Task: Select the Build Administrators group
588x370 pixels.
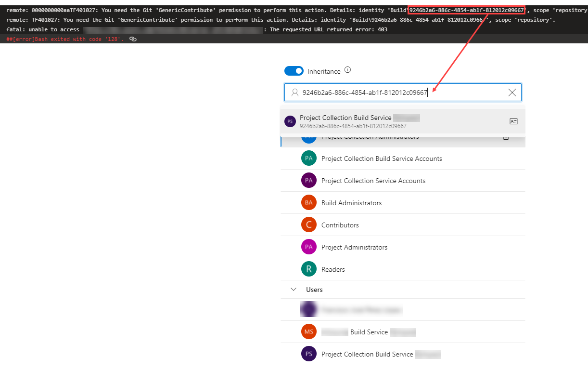Action: pyautogui.click(x=403, y=203)
